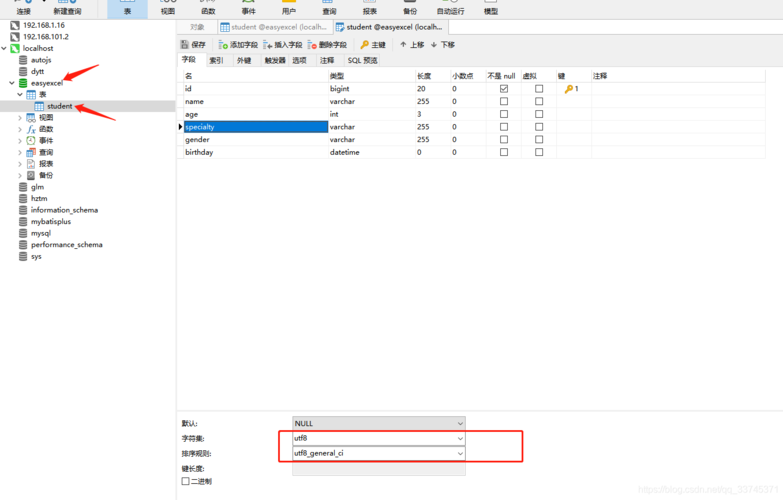This screenshot has width=783, height=500.
Task: Switch to the 选项 options tab
Action: (299, 60)
